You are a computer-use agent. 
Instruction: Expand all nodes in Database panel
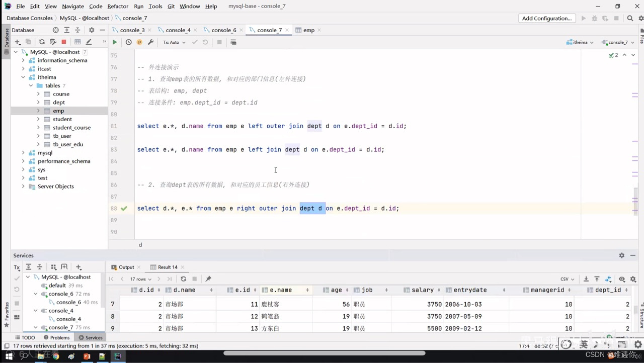pyautogui.click(x=66, y=30)
